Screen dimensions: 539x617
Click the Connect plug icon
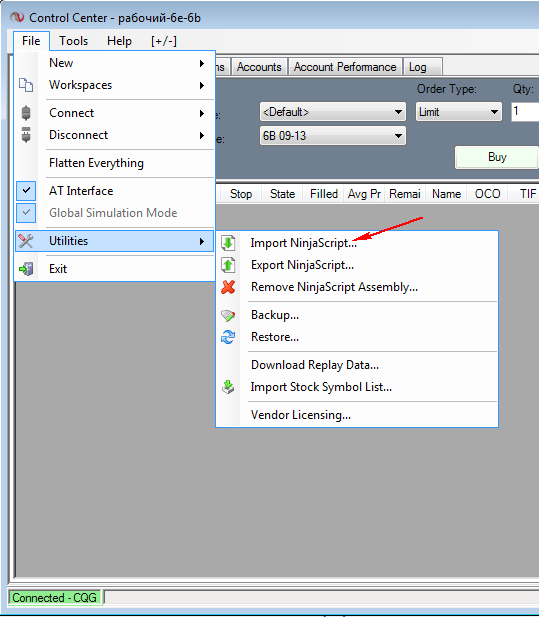26,113
